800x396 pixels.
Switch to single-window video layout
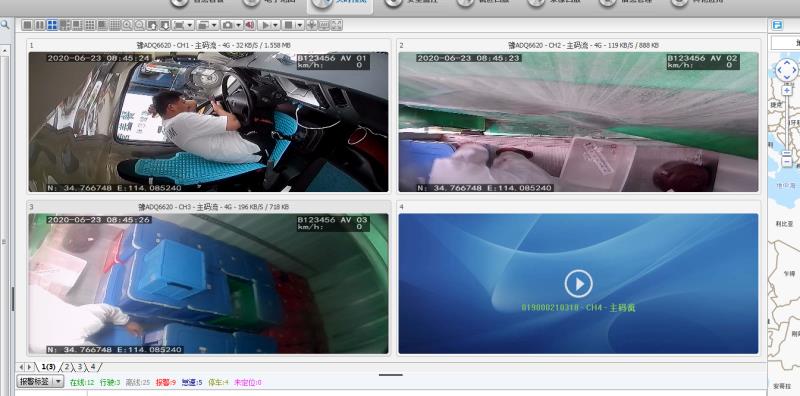pos(27,25)
